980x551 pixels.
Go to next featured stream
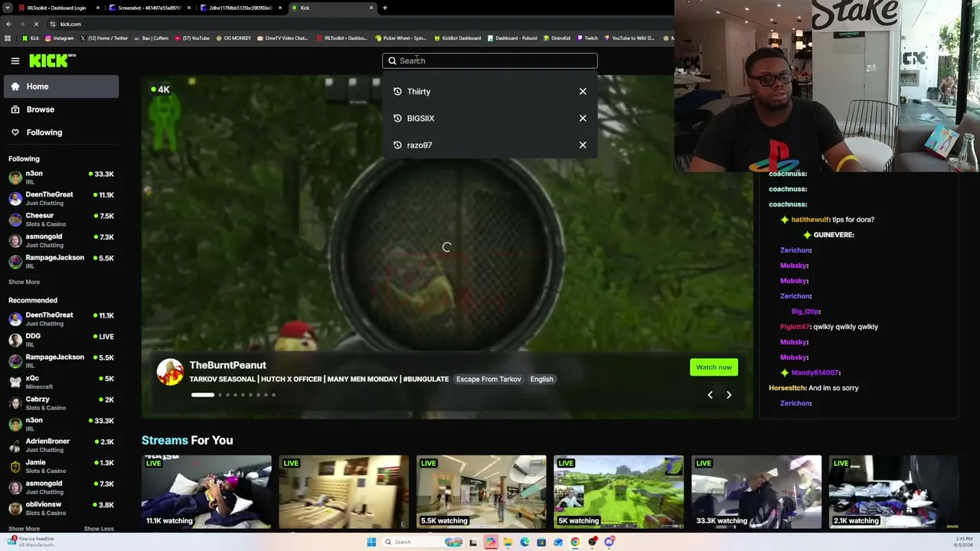(x=729, y=395)
